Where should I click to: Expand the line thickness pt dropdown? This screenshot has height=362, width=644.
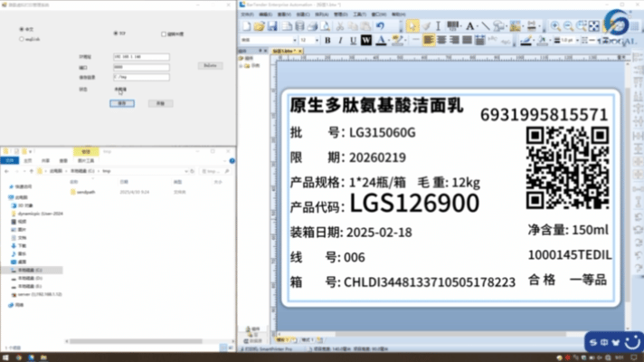(576, 41)
